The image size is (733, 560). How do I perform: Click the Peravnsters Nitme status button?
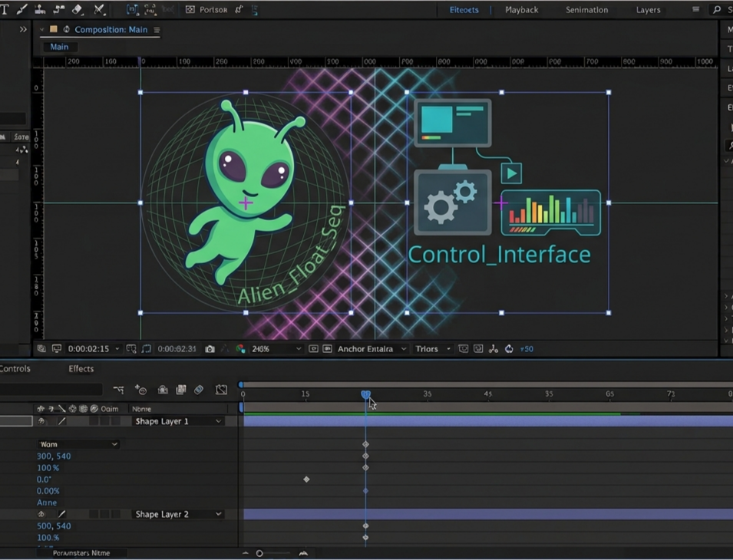click(81, 553)
